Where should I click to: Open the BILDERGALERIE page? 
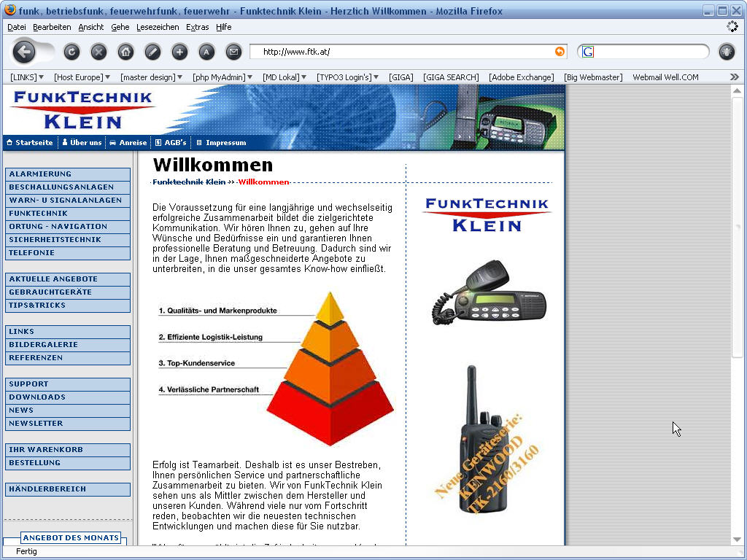[68, 344]
